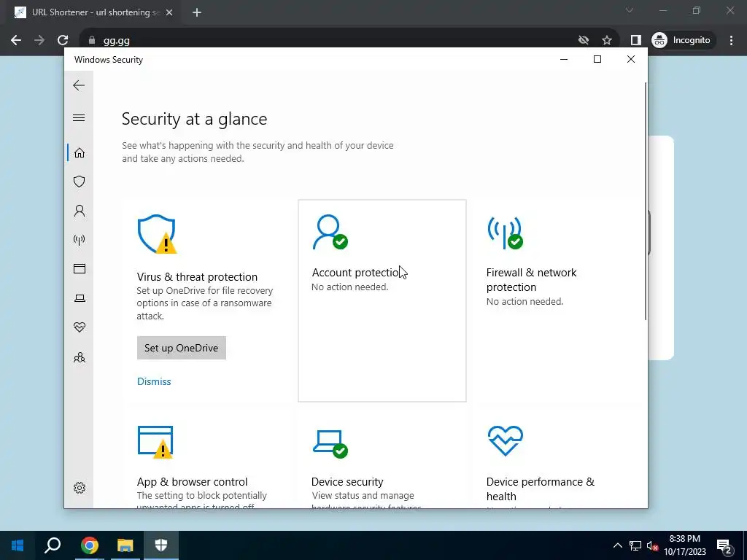Click the Virus & threat protection shield tile icon
The image size is (747, 560).
(x=157, y=234)
